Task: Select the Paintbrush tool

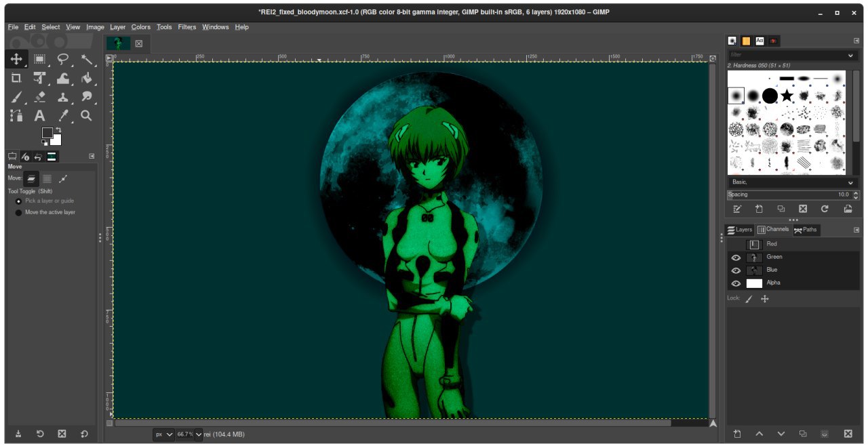Action: coord(17,97)
